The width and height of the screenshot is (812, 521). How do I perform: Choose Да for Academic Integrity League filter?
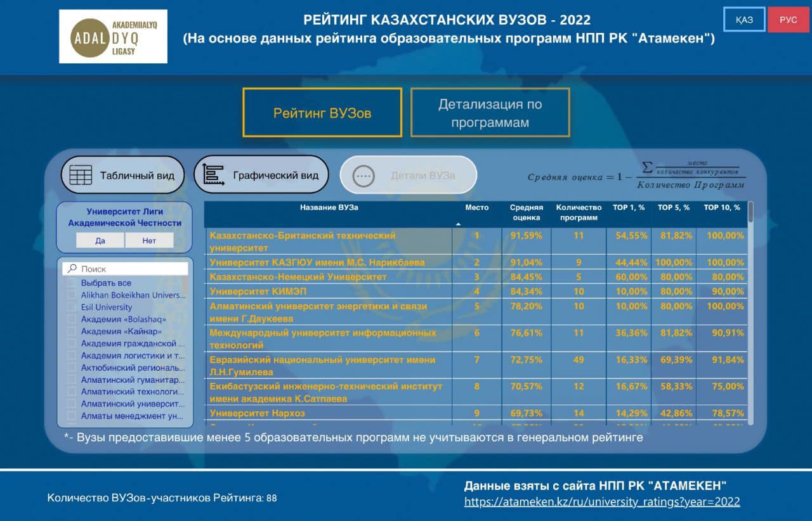click(100, 241)
